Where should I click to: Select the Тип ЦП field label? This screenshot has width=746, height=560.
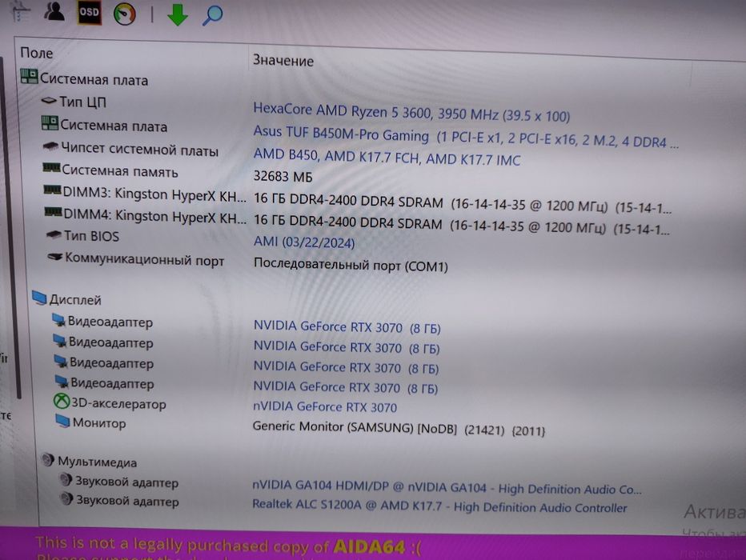point(82,102)
